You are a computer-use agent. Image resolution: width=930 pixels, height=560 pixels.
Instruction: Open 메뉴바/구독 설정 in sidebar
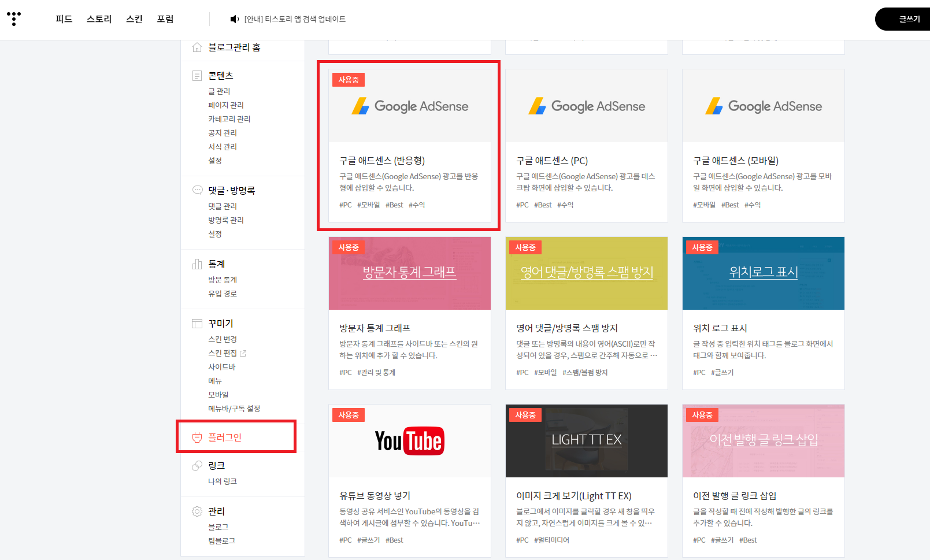point(234,409)
